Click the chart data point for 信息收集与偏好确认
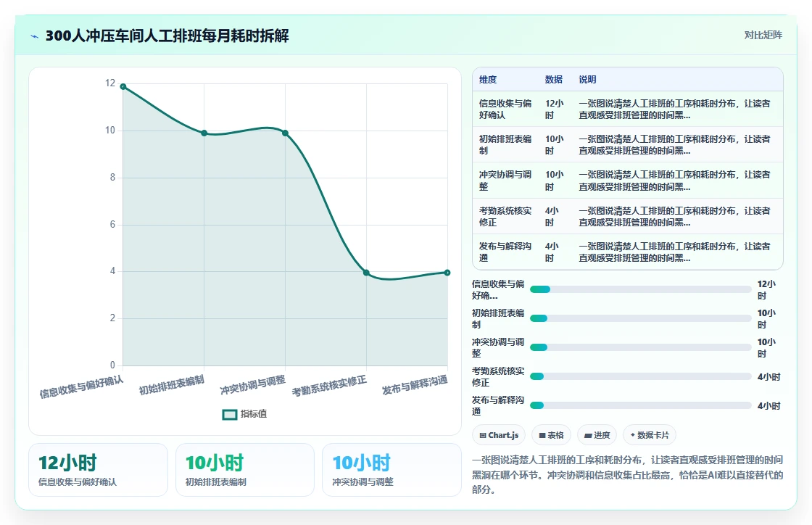 (x=123, y=86)
